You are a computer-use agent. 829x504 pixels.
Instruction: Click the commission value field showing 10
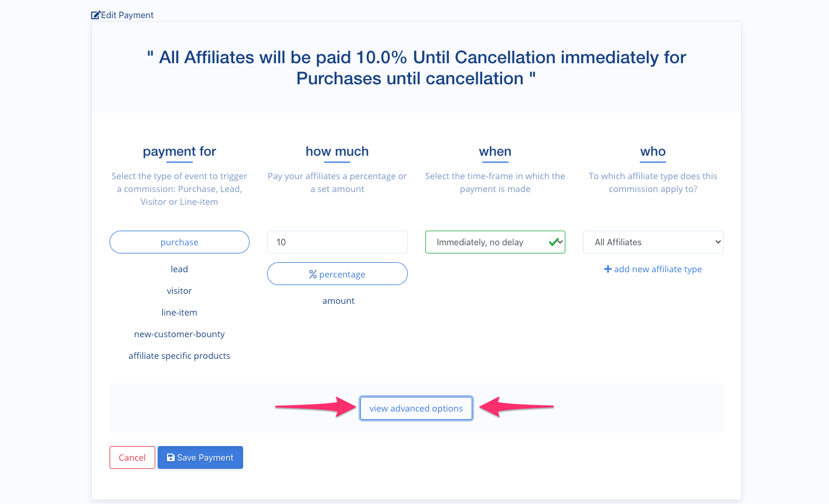(x=337, y=242)
